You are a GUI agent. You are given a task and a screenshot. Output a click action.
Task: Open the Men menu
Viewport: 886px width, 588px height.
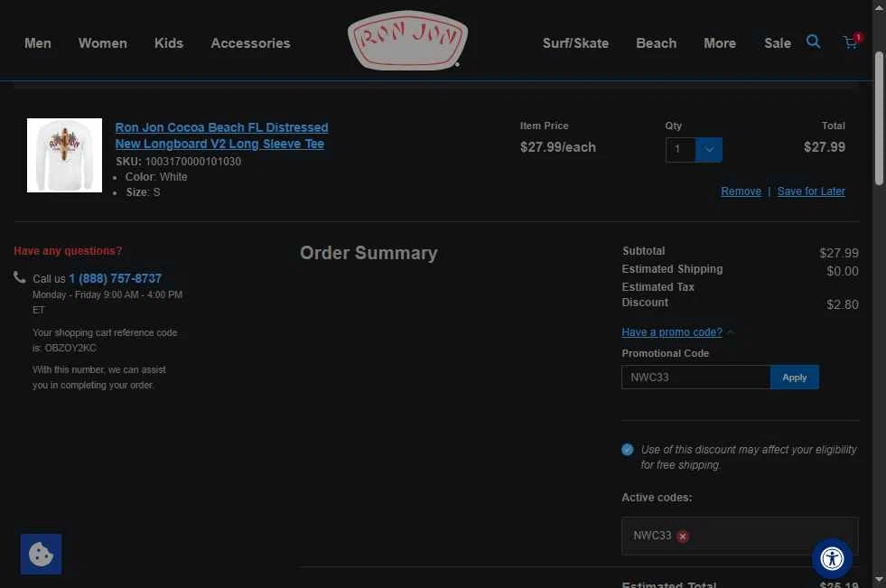[38, 43]
